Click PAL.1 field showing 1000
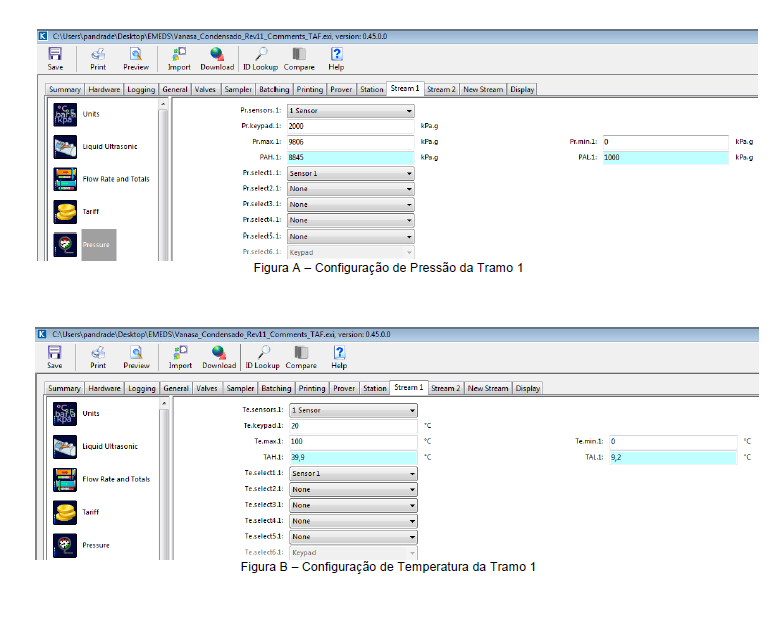 [x=666, y=158]
